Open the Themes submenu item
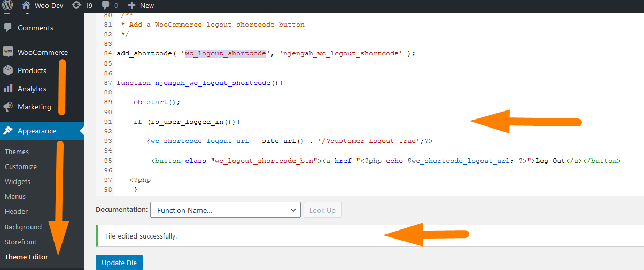Viewport: 644px width, 270px height. click(17, 152)
